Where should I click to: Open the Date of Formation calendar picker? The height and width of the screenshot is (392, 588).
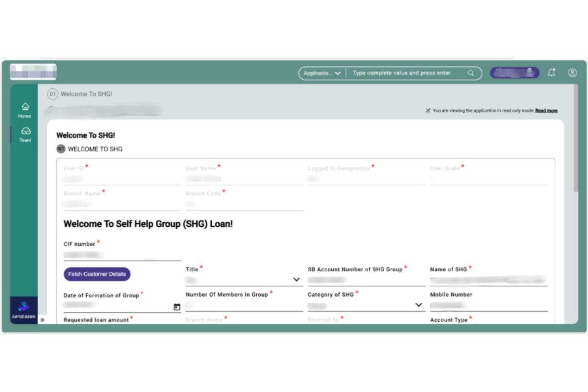pyautogui.click(x=177, y=307)
